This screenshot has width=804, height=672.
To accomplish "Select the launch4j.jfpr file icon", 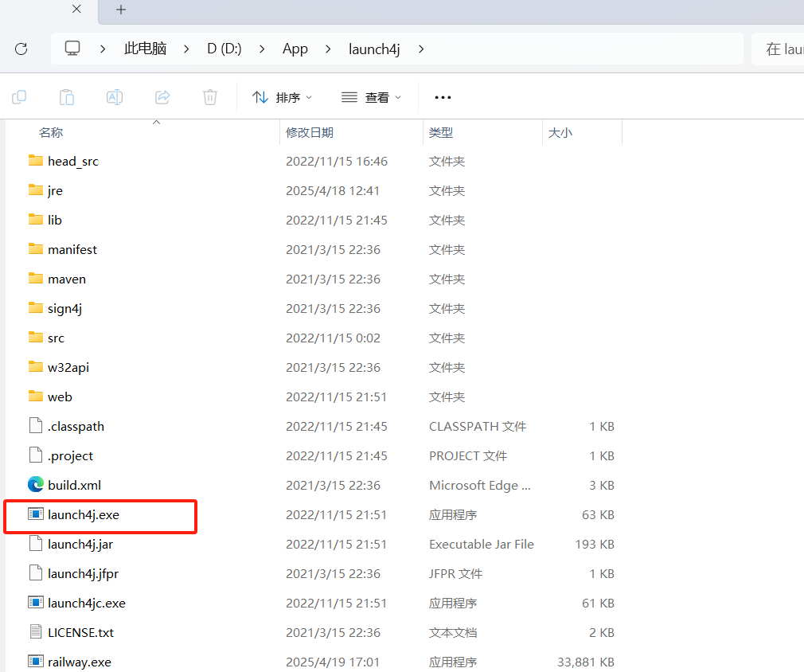I will point(36,573).
